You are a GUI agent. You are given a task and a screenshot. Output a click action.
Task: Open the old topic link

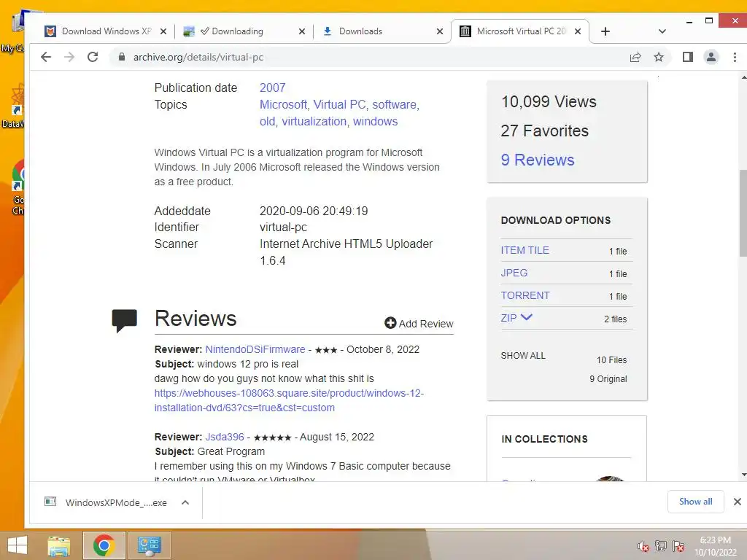click(x=267, y=122)
